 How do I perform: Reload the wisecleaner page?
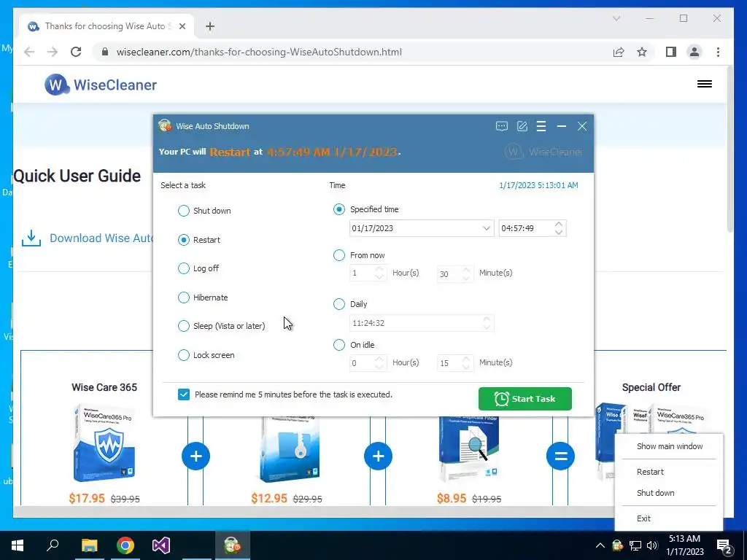coord(76,52)
